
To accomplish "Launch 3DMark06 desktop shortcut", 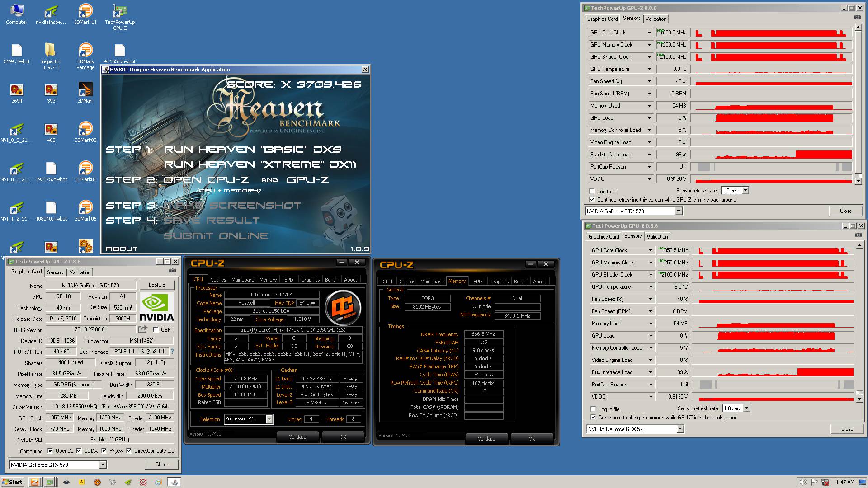I will (85, 211).
